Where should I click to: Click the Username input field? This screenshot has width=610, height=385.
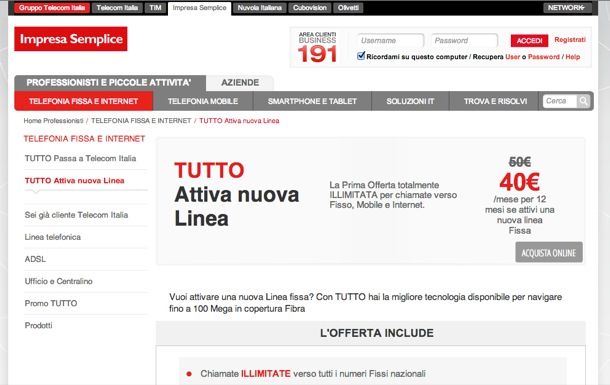(x=390, y=40)
